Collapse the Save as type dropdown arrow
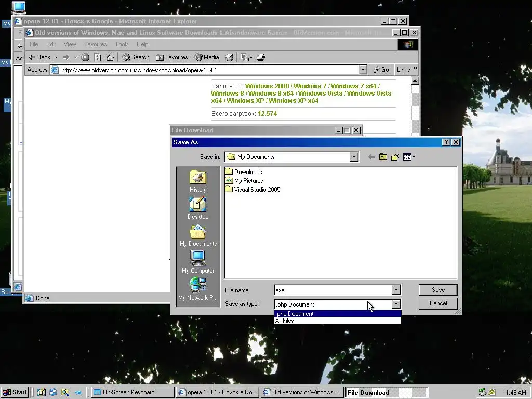The image size is (532, 399). [396, 304]
